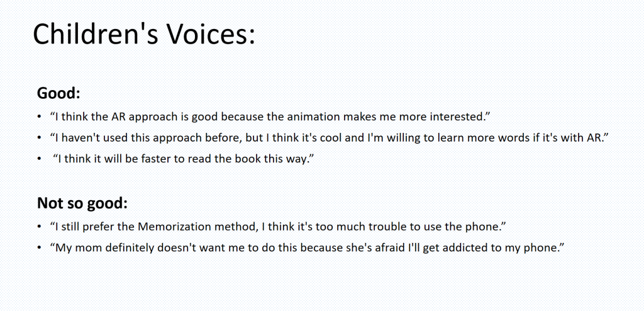
Task: Click the "Children's Voices:" slide title
Action: pyautogui.click(x=144, y=34)
